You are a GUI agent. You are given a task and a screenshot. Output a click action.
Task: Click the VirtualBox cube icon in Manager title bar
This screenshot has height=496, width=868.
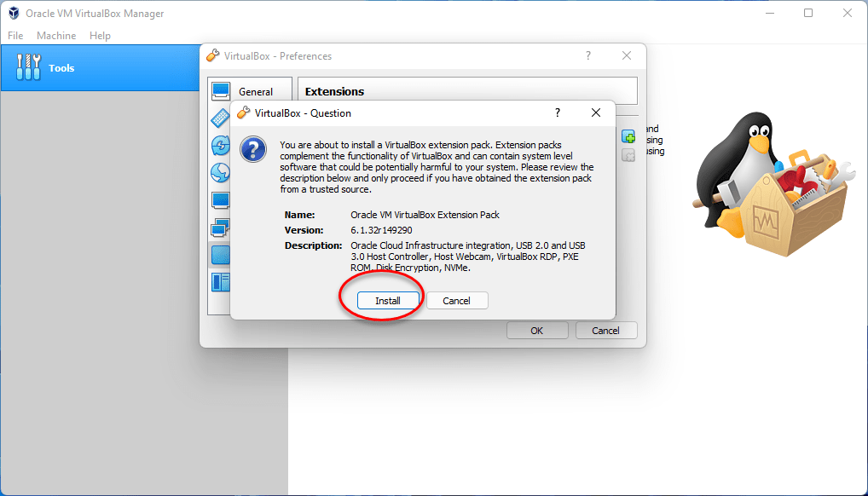click(x=14, y=14)
